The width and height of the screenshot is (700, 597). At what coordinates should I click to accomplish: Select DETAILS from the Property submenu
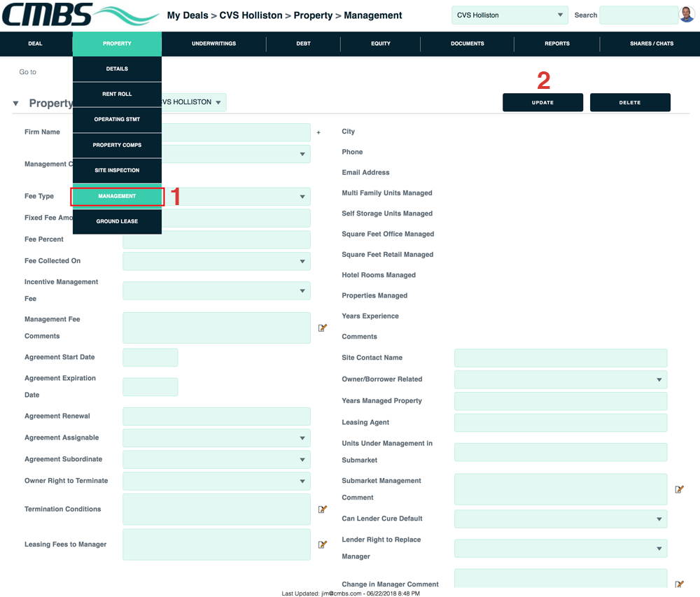click(x=117, y=69)
